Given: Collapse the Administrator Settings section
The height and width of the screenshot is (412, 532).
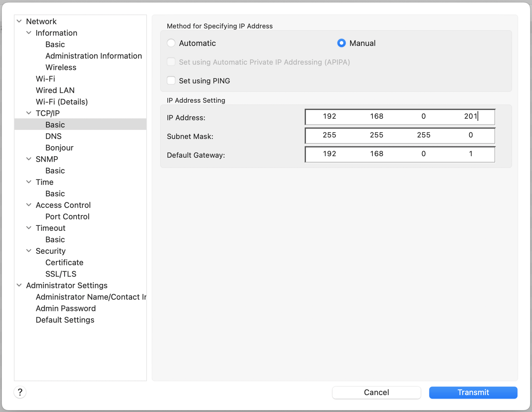Looking at the screenshot, I should 19,285.
